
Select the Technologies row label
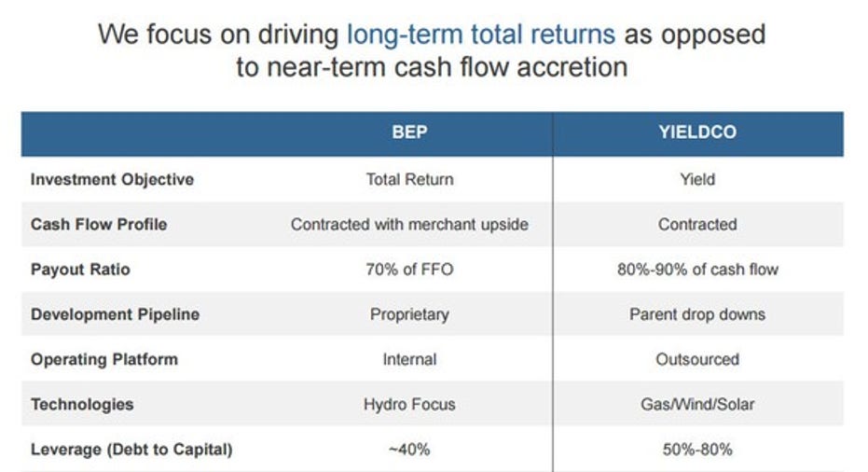(x=82, y=404)
